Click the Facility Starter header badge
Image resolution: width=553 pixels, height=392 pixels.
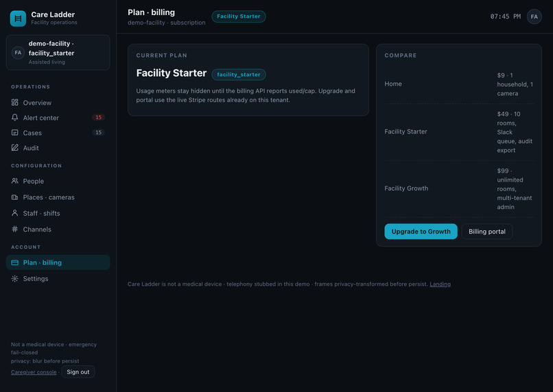(x=238, y=16)
